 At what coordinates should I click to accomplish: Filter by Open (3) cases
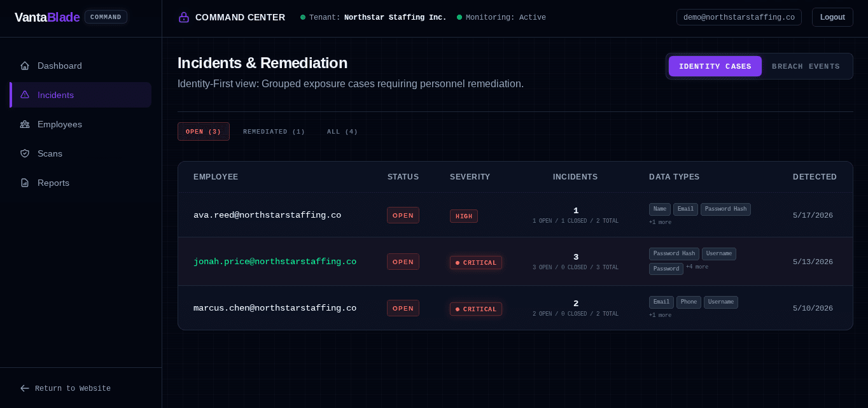point(204,132)
